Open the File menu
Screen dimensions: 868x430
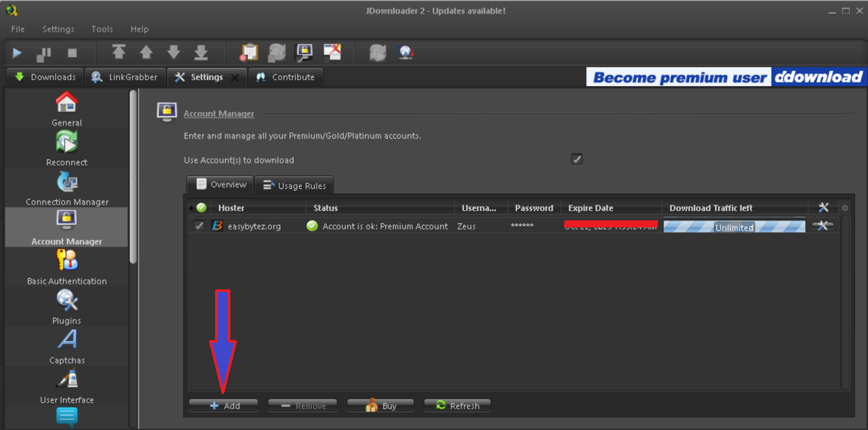click(18, 29)
